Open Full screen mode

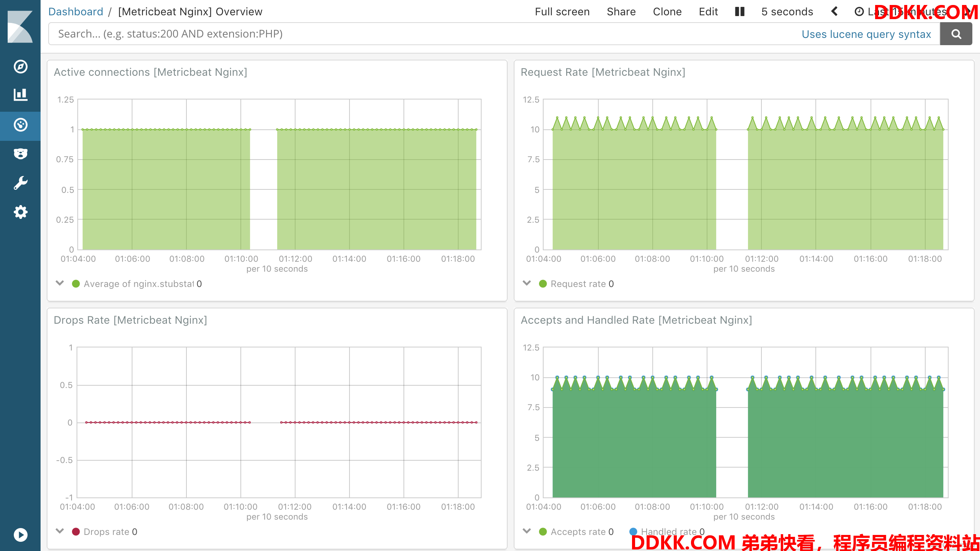tap(562, 12)
